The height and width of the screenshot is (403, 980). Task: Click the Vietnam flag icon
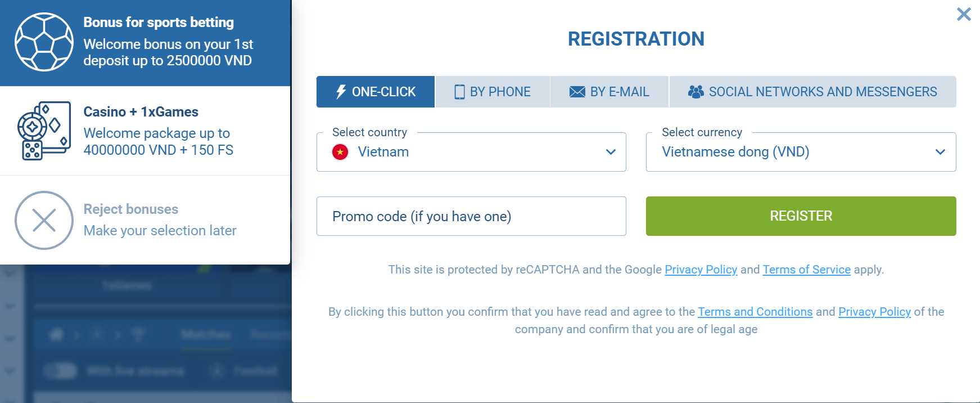click(x=340, y=152)
